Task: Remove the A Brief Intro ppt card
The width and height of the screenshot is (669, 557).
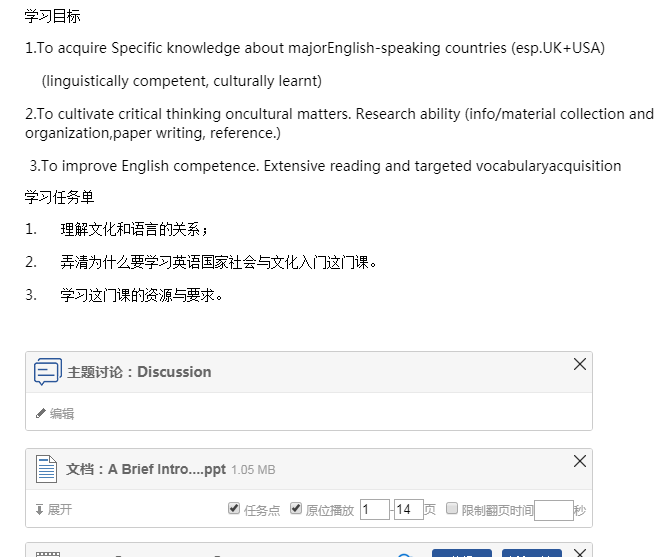Action: [x=580, y=461]
